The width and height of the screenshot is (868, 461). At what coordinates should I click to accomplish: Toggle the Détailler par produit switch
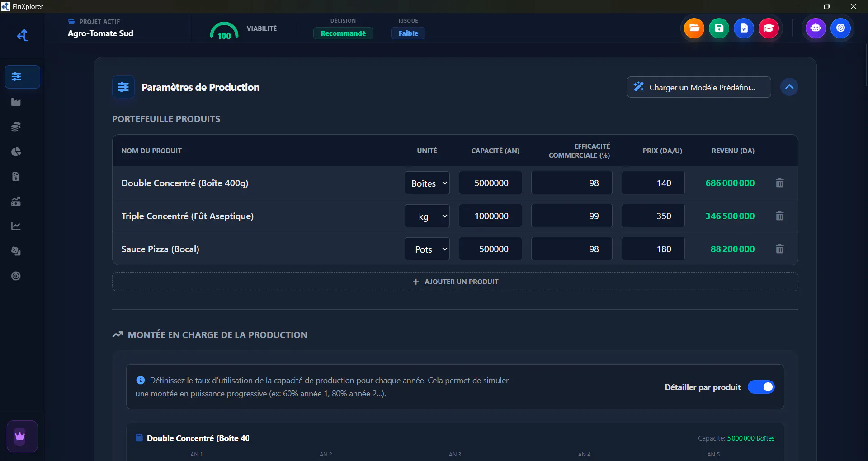(x=761, y=387)
